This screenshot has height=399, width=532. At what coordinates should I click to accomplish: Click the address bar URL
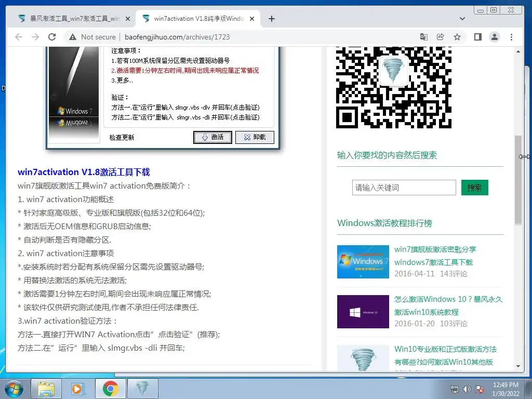[x=177, y=37]
